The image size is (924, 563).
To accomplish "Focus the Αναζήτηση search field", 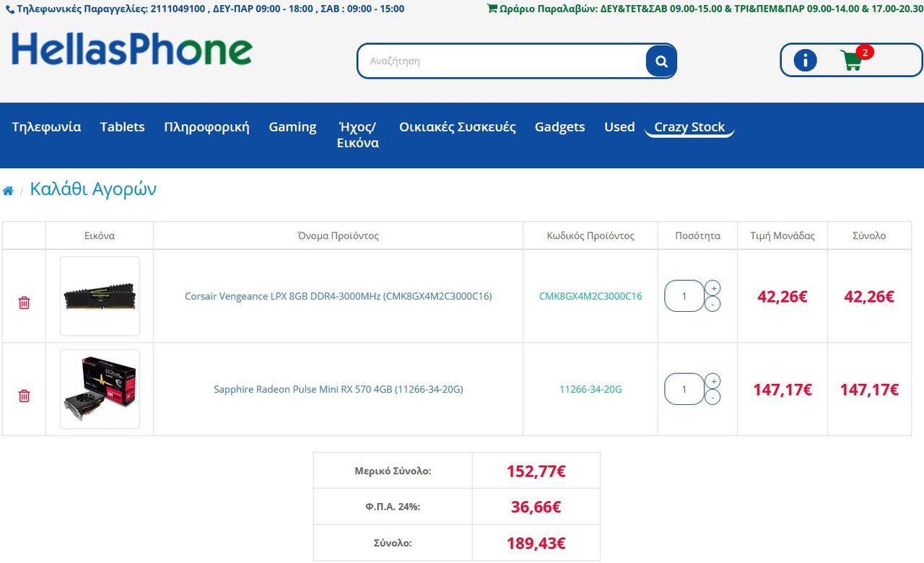I will [502, 61].
